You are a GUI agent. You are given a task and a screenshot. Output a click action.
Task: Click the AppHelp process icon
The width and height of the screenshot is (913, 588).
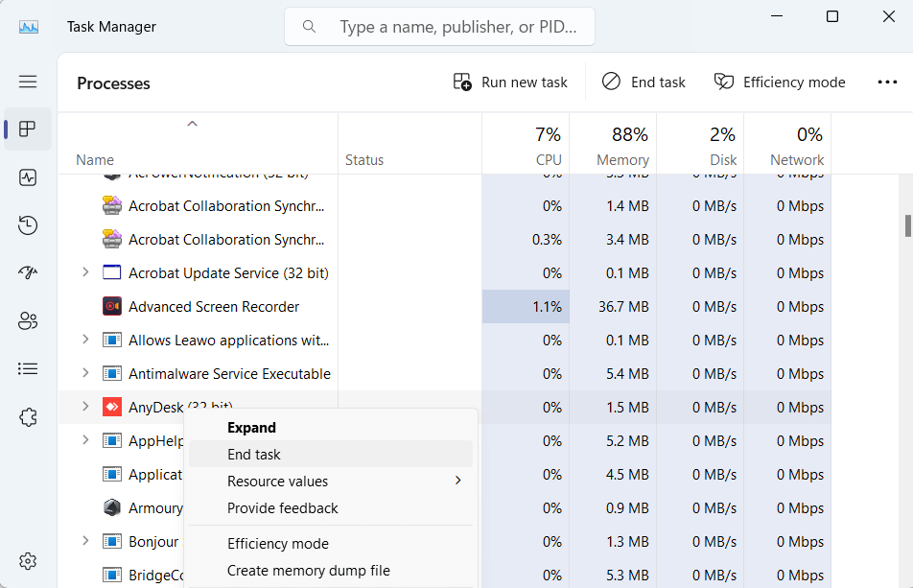pyautogui.click(x=112, y=440)
